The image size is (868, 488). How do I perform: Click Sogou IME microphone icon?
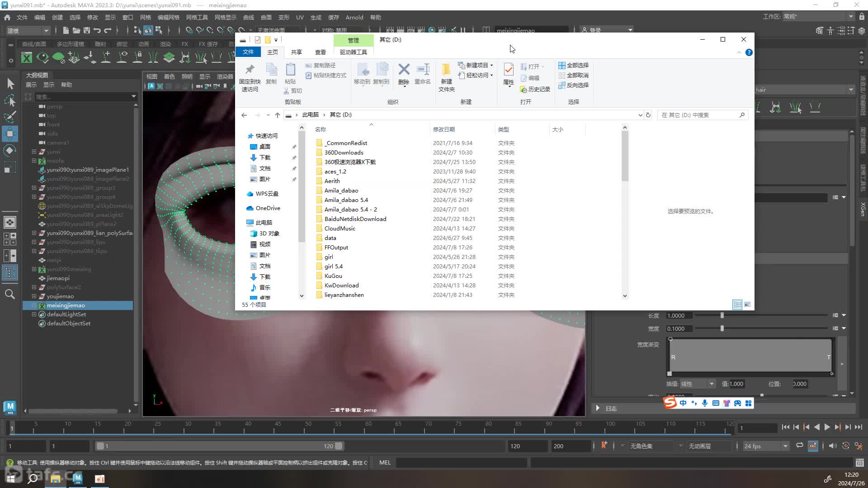(x=705, y=403)
